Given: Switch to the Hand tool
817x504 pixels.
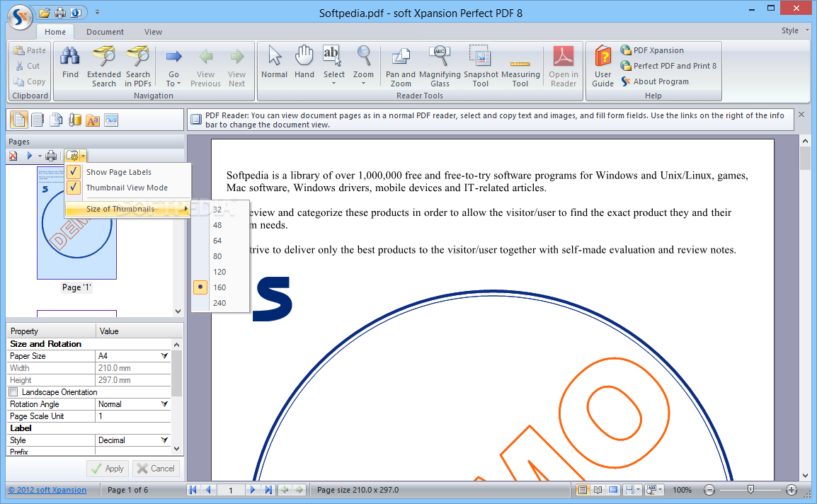Looking at the screenshot, I should [x=304, y=62].
